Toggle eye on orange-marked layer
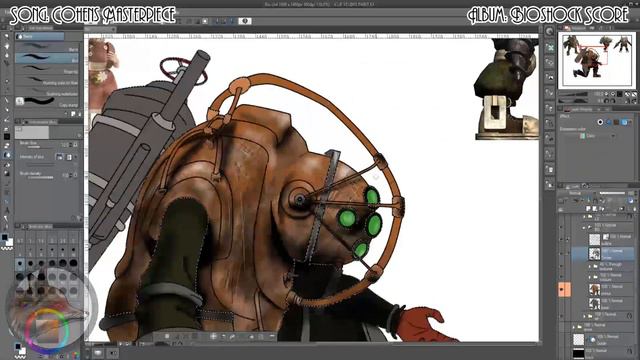Viewport: 640px width, 360px height. tap(562, 290)
